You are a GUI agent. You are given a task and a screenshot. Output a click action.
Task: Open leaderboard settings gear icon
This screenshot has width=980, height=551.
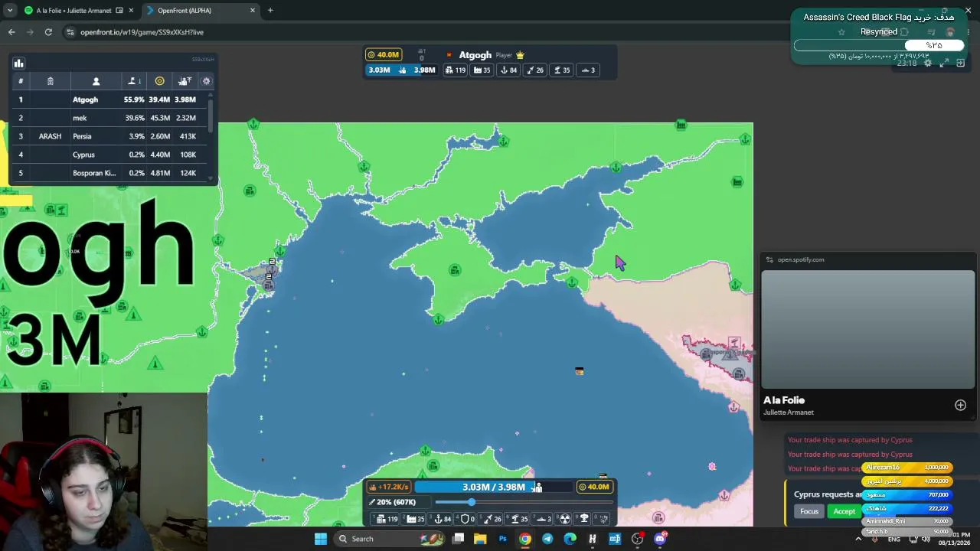pos(206,81)
